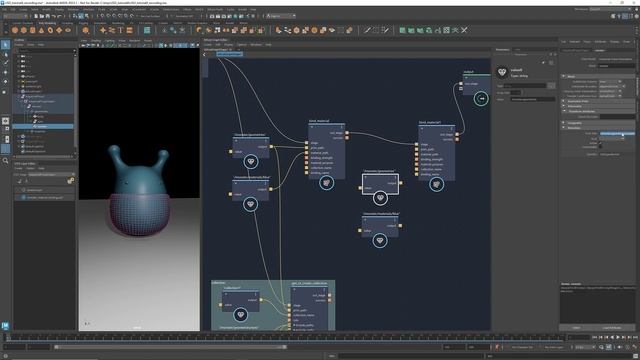Toggle the Active checkbox in Attribute Editor
Screen dimensions: 640x360
[601, 143]
